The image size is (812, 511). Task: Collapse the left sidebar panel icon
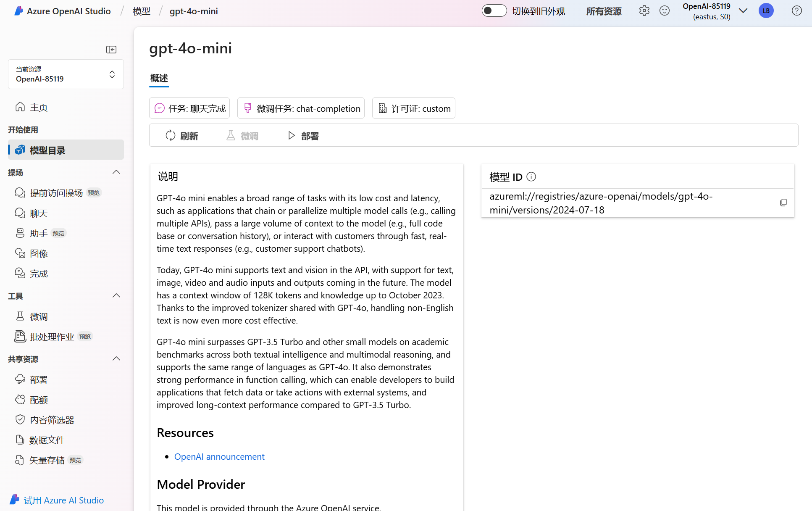(111, 50)
